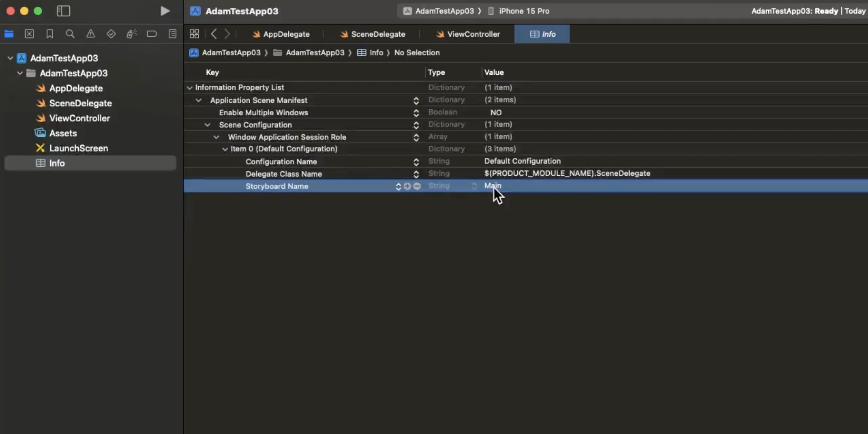868x434 pixels.
Task: Open SceneDelegate in the navigator
Action: [x=80, y=103]
